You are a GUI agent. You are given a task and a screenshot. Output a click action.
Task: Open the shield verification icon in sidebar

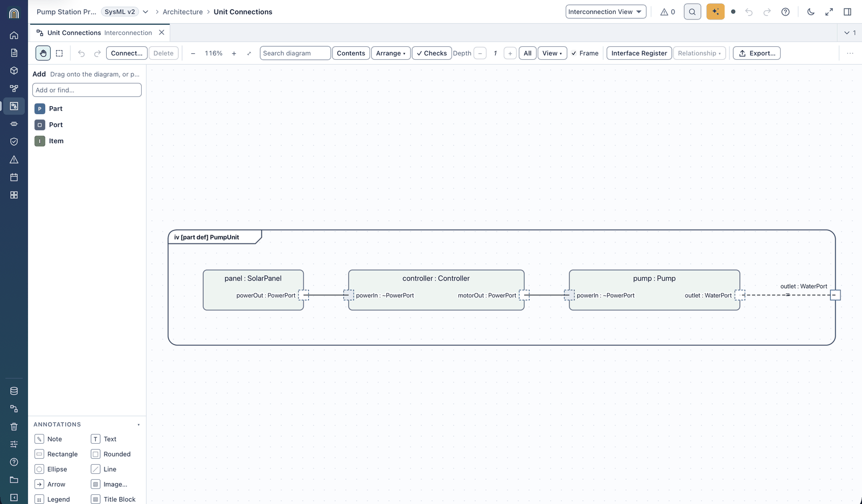[x=14, y=142]
